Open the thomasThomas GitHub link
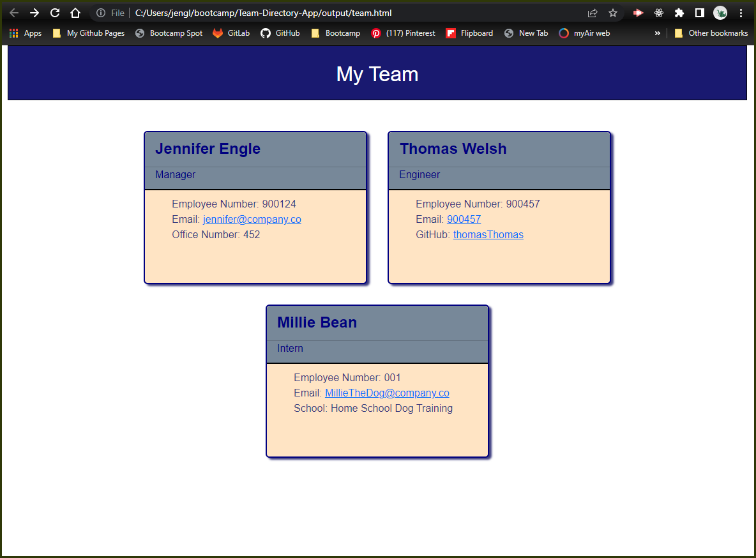The width and height of the screenshot is (756, 558). point(488,234)
